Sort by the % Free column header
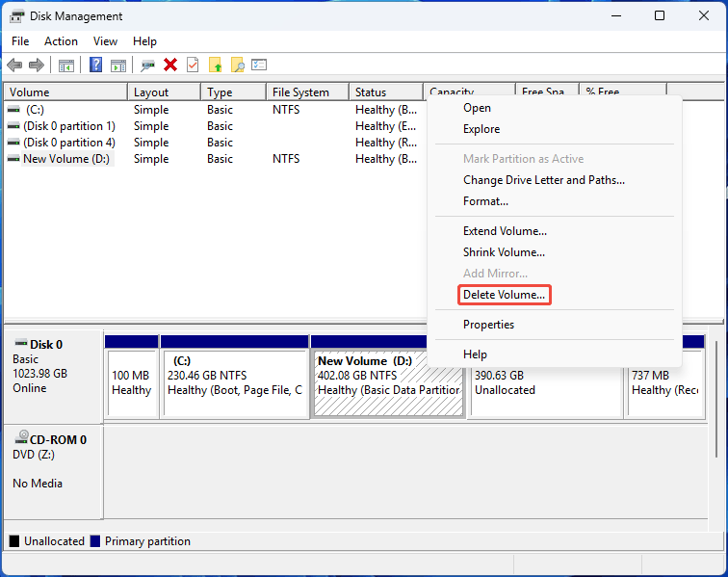This screenshot has height=577, width=728. pos(623,90)
